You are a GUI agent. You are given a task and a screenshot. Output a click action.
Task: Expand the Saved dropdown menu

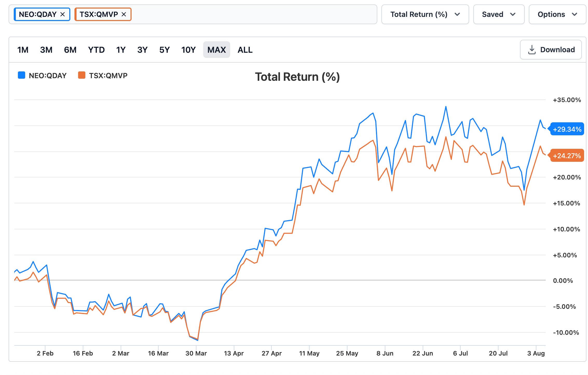click(499, 14)
